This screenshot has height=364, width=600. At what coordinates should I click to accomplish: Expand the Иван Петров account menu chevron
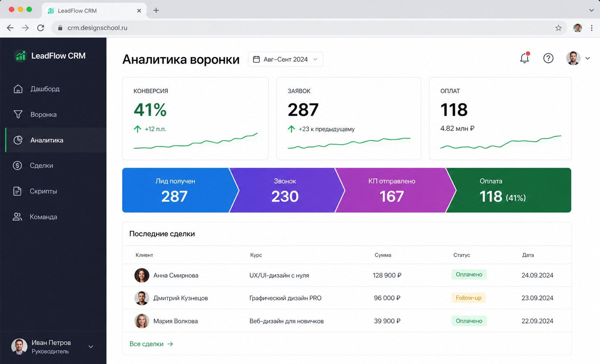pyautogui.click(x=91, y=347)
